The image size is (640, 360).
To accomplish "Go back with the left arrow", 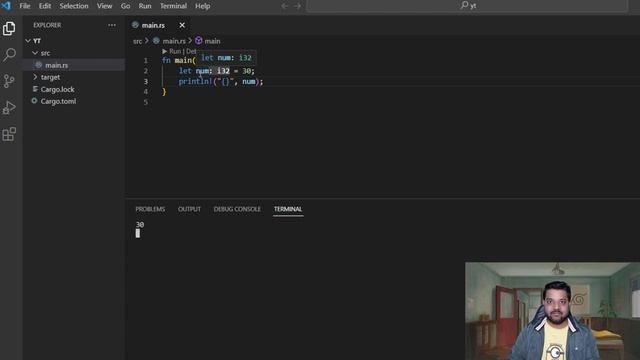I will click(x=285, y=6).
